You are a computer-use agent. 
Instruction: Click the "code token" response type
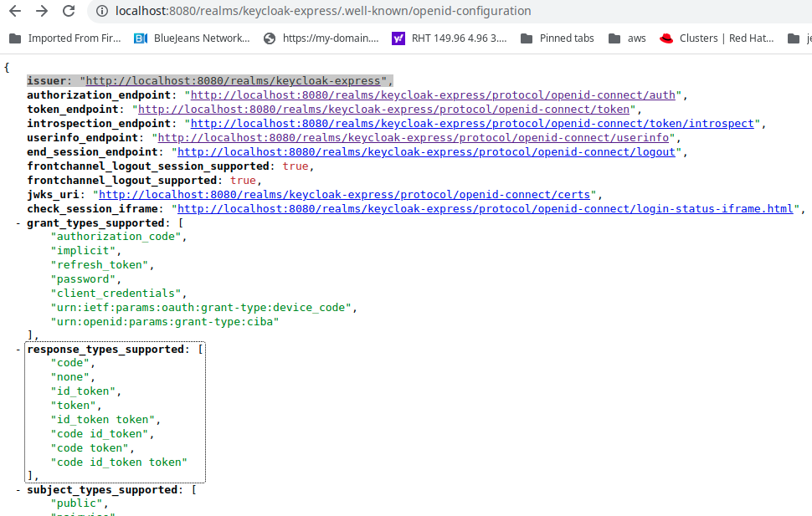[x=90, y=448]
